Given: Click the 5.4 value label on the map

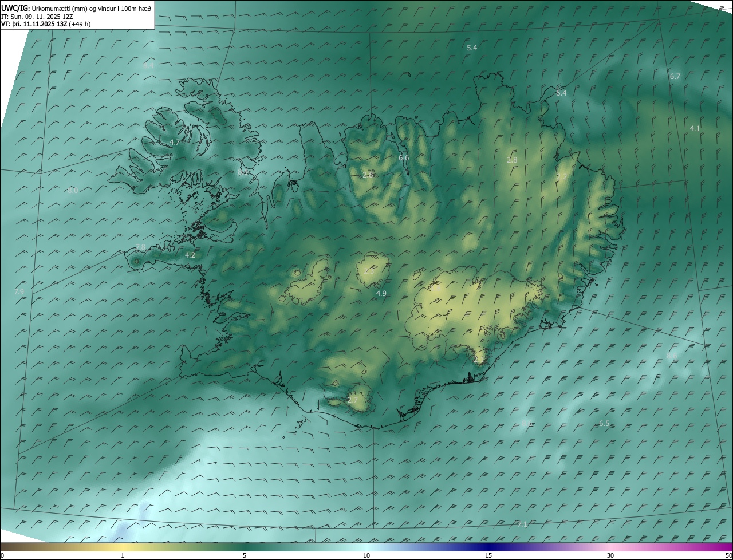Looking at the screenshot, I should pos(472,48).
